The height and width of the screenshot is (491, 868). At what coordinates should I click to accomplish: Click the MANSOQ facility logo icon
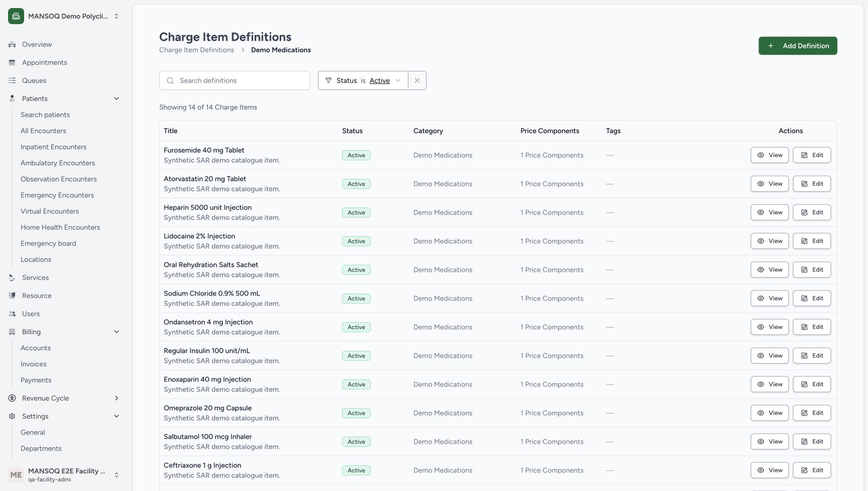point(16,16)
